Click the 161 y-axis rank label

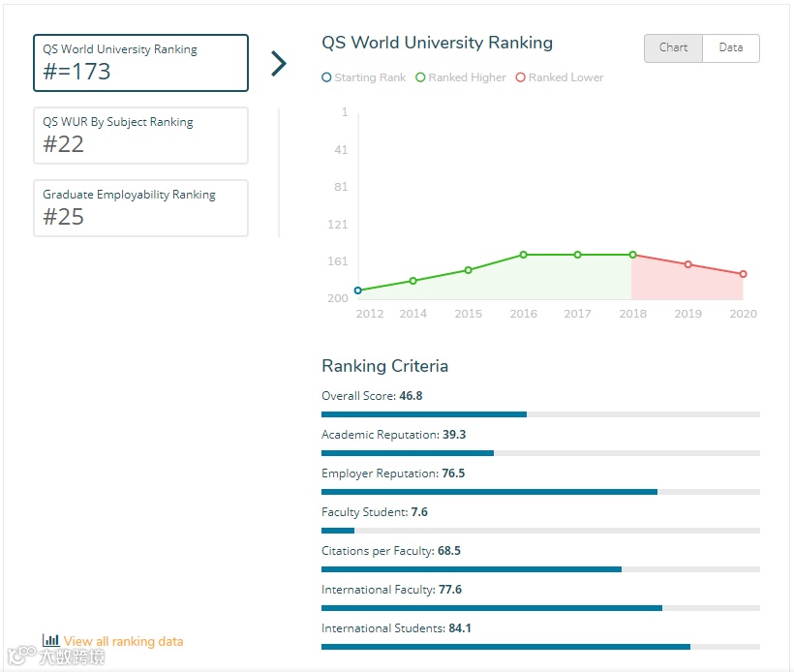click(338, 261)
